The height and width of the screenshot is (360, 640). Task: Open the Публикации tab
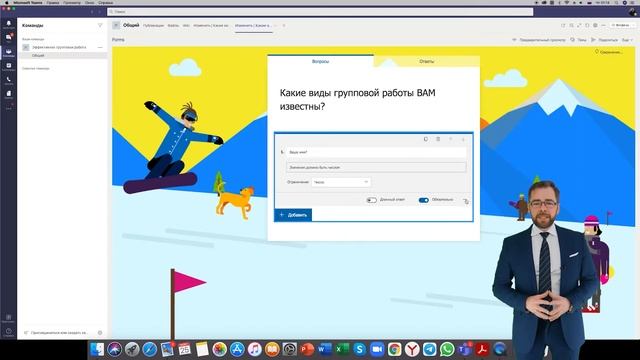tap(153, 26)
